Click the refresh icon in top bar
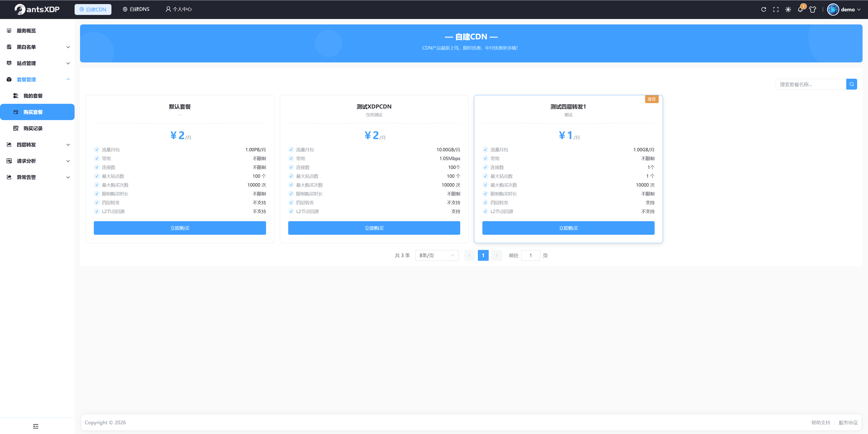868x434 pixels. coord(764,9)
